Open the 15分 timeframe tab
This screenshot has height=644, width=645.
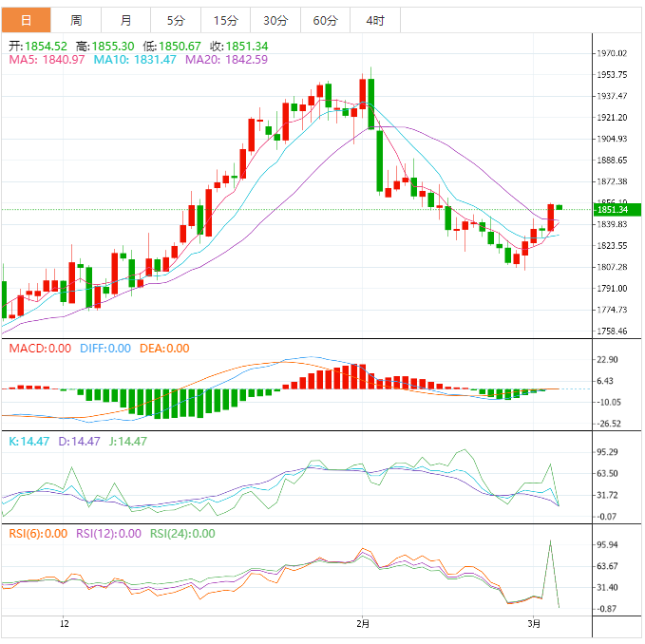226,20
